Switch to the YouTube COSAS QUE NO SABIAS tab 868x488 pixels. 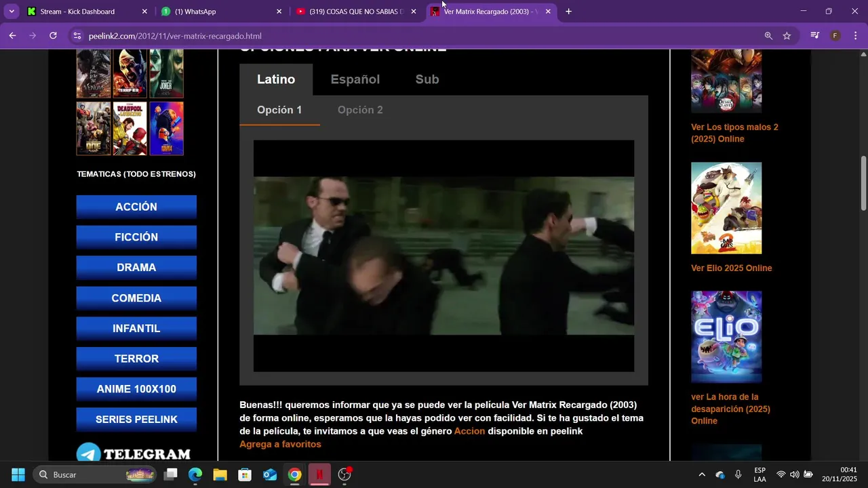click(x=357, y=12)
